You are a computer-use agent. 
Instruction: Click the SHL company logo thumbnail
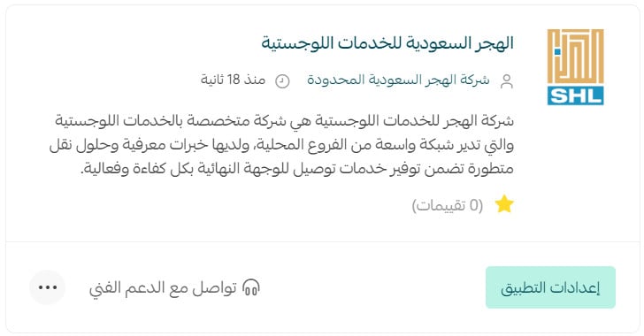575,67
